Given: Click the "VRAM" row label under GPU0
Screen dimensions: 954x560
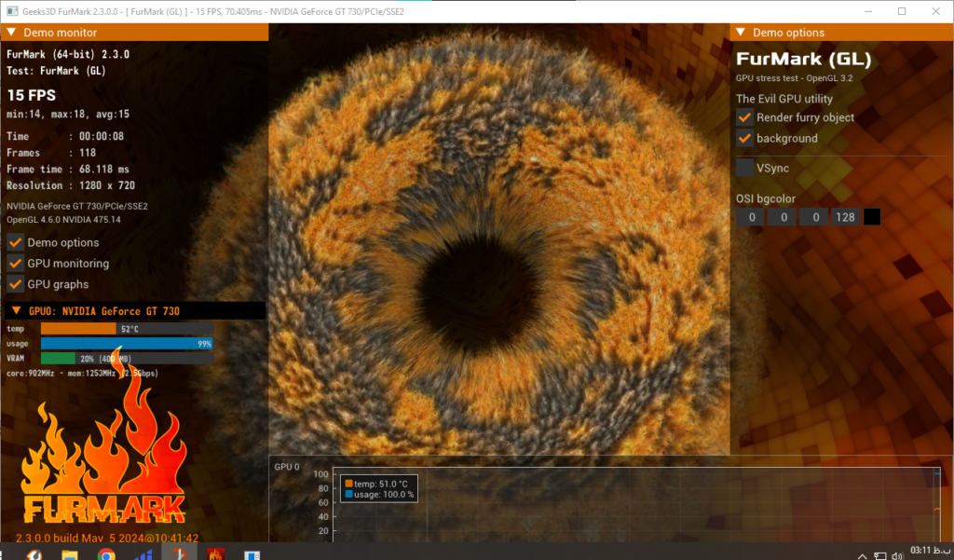Looking at the screenshot, I should [15, 359].
